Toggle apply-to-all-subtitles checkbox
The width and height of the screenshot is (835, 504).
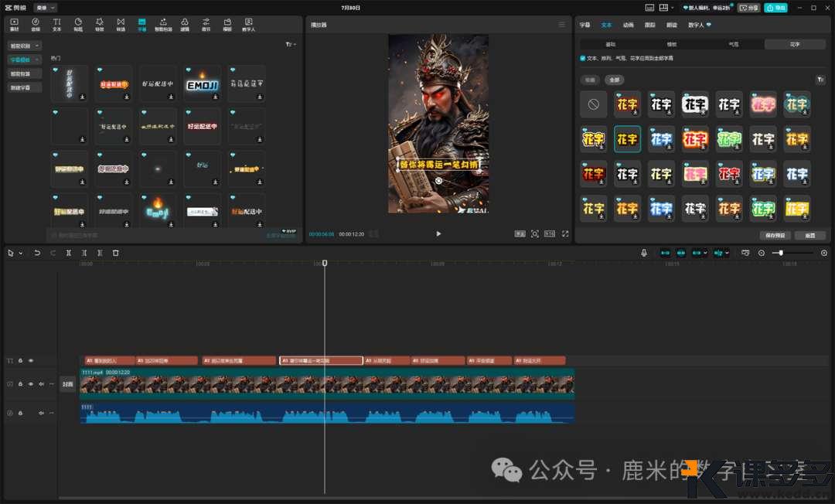583,58
